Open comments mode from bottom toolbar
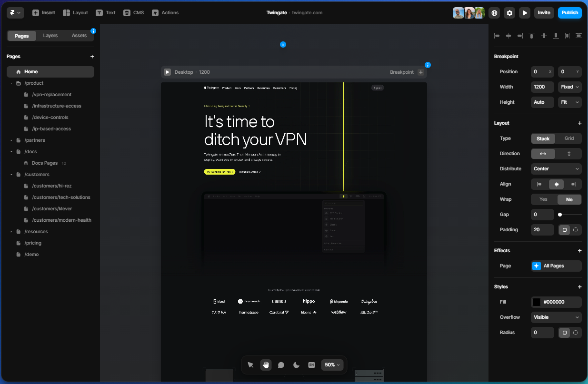This screenshot has width=588, height=384. pos(281,364)
